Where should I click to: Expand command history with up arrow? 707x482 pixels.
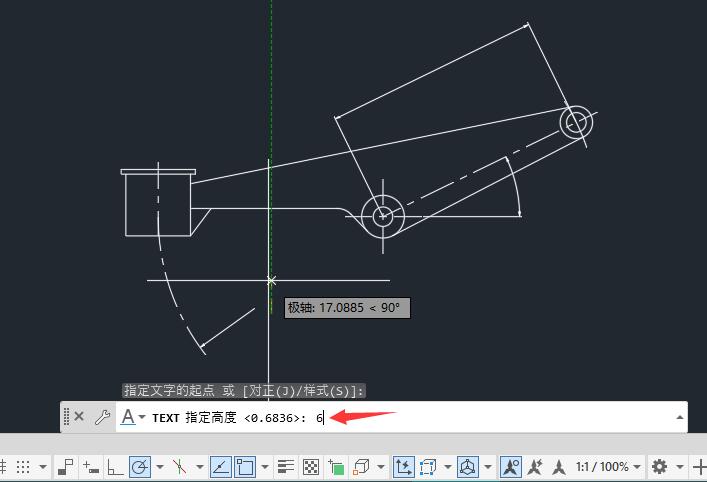(x=680, y=418)
